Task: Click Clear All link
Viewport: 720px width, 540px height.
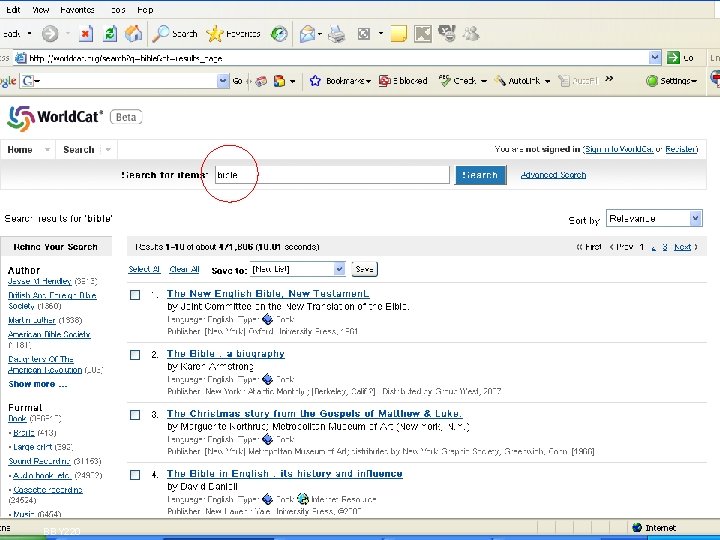Action: [x=184, y=269]
